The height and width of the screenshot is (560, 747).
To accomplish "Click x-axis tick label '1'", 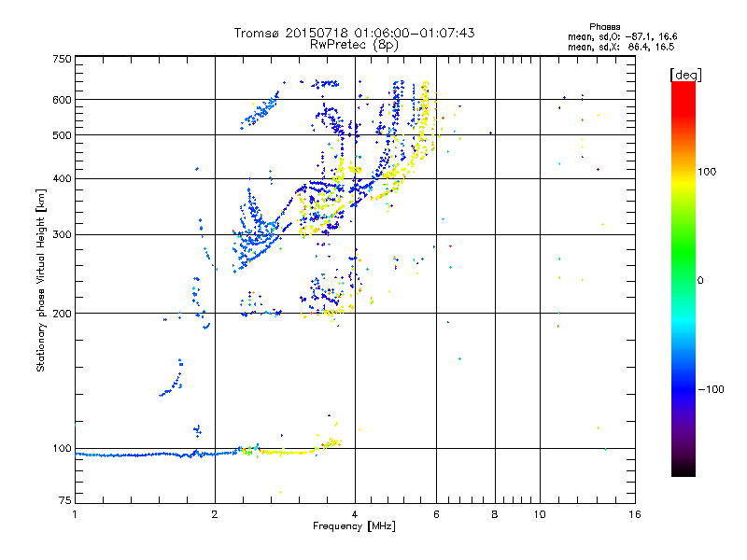I will point(75,514).
